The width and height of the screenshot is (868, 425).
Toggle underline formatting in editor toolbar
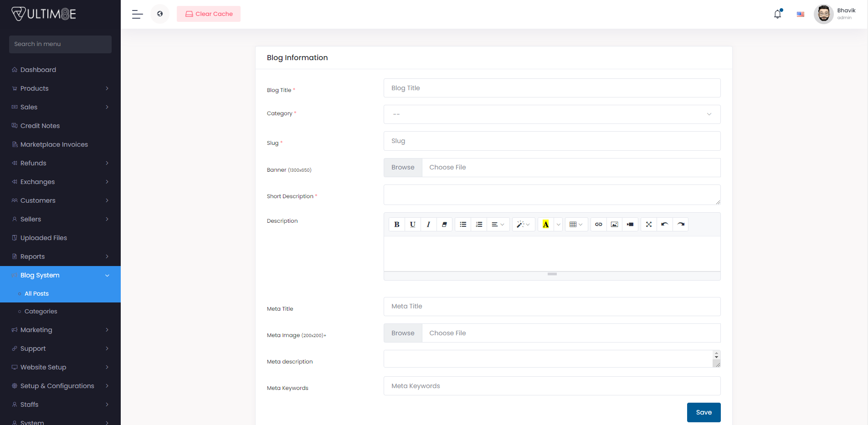412,225
